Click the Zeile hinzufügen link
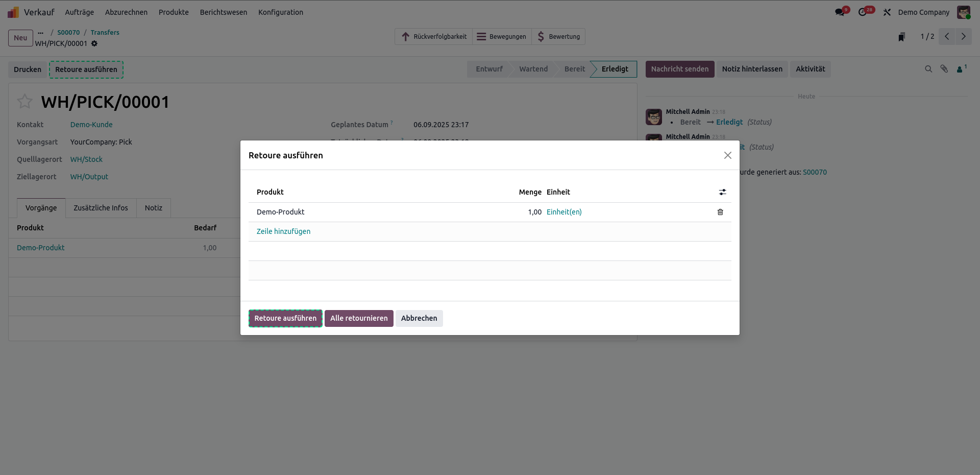This screenshot has width=980, height=475. pos(283,231)
